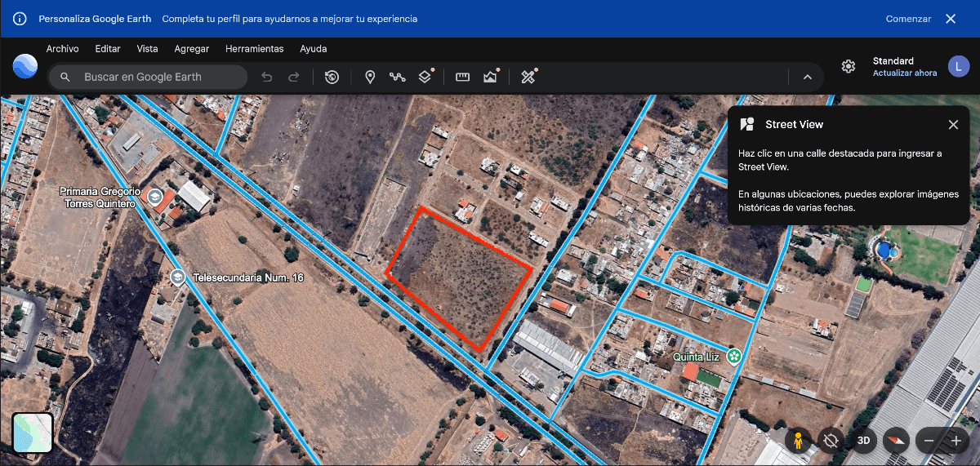This screenshot has height=466, width=980.
Task: Open the user account avatar menu
Action: point(958,66)
